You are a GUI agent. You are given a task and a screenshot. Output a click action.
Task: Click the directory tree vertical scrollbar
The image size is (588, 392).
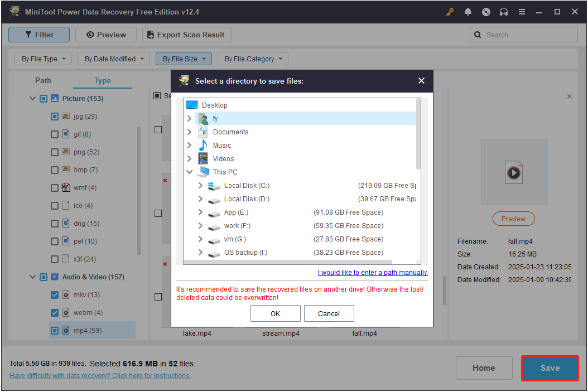tap(418, 134)
